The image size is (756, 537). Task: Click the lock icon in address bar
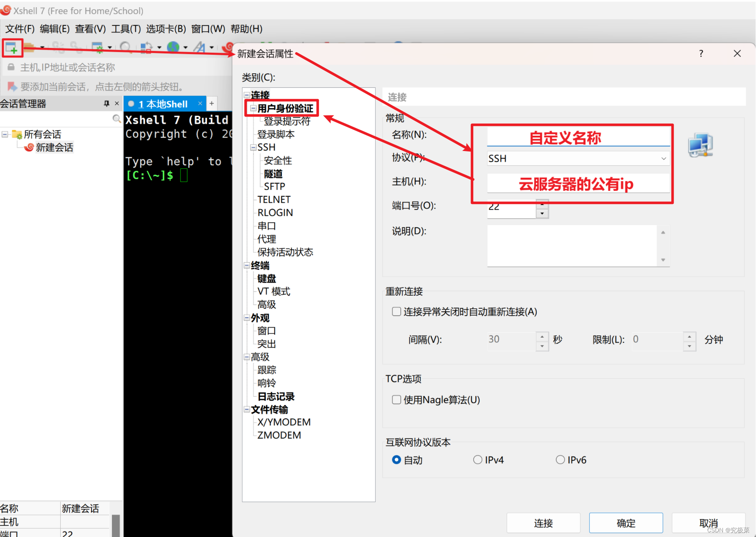(11, 67)
